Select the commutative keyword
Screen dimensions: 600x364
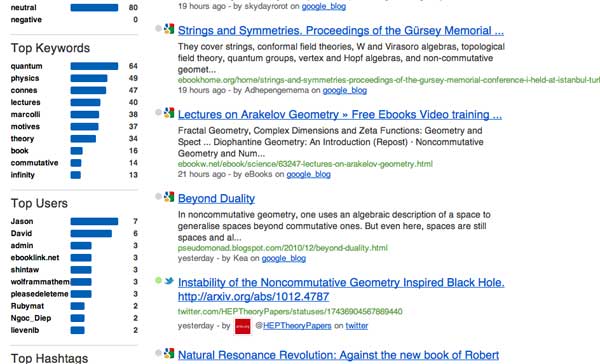(x=34, y=163)
